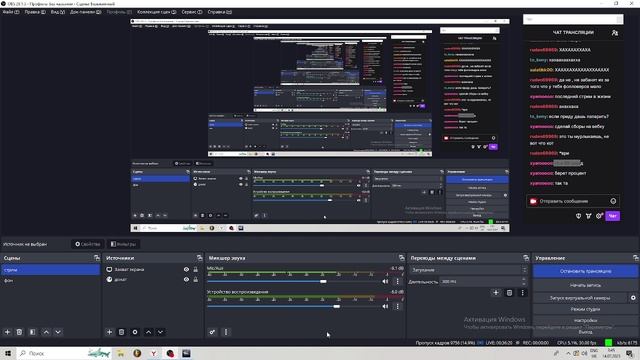Open File Explorer from taskbar
The image size is (640, 360).
coord(121,353)
